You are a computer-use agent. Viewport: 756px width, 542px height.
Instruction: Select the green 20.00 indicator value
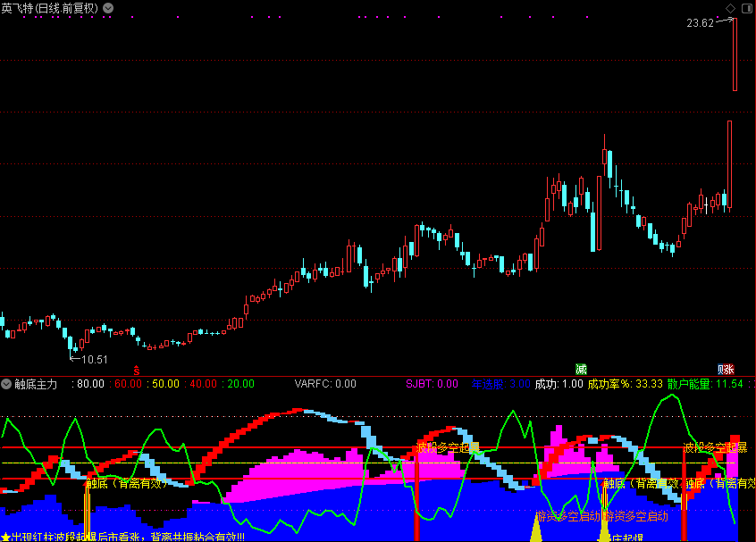[x=241, y=384]
